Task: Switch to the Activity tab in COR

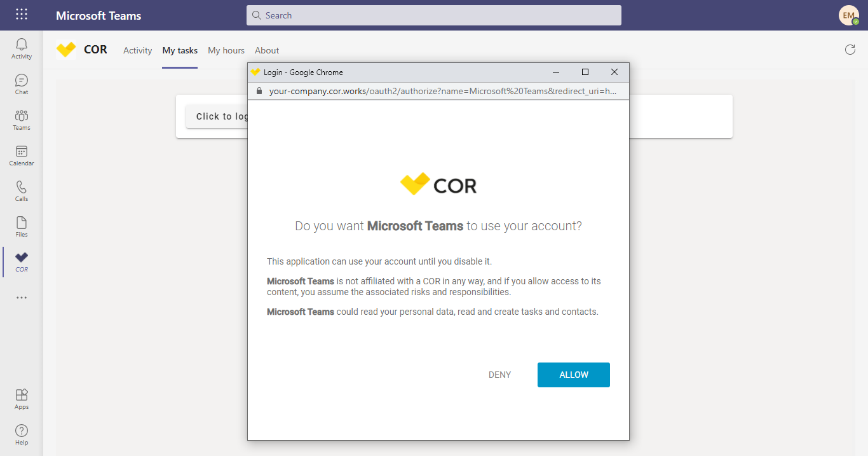Action: (138, 50)
